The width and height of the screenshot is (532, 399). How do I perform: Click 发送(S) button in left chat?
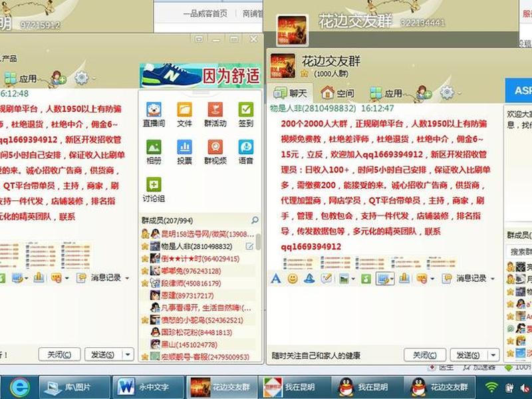pyautogui.click(x=103, y=354)
